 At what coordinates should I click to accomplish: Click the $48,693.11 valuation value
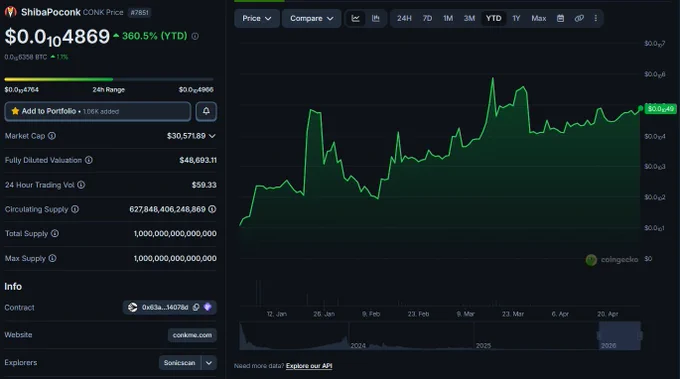(198, 160)
